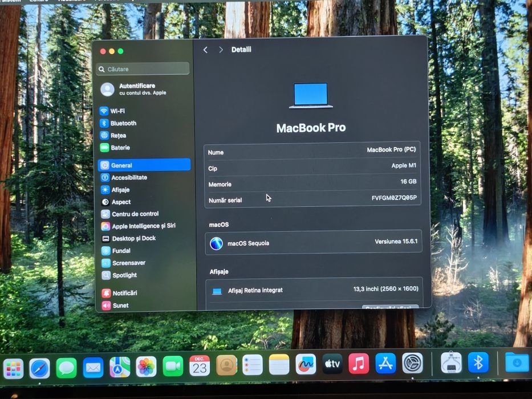Screen dimensions: 532x399
Task: Click Versiunea 15.6.1 text
Action: pos(396,242)
